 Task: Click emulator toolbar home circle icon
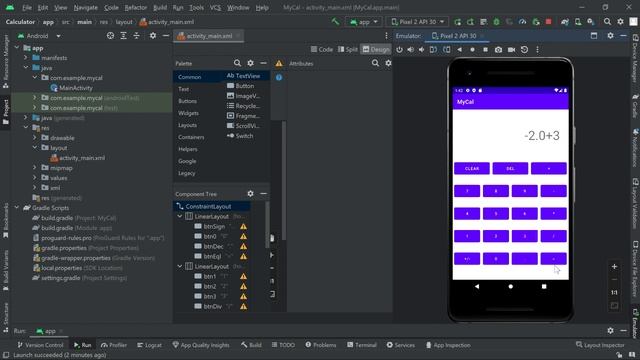click(472, 49)
